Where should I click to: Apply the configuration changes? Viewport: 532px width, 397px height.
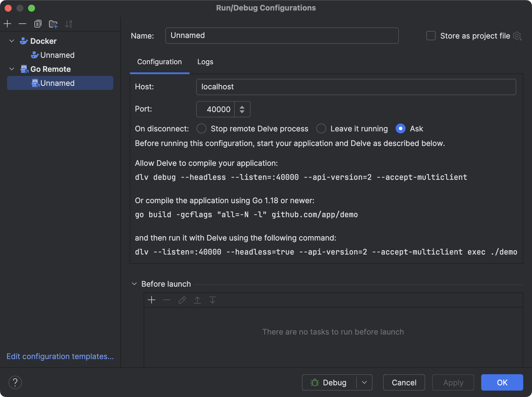click(453, 382)
